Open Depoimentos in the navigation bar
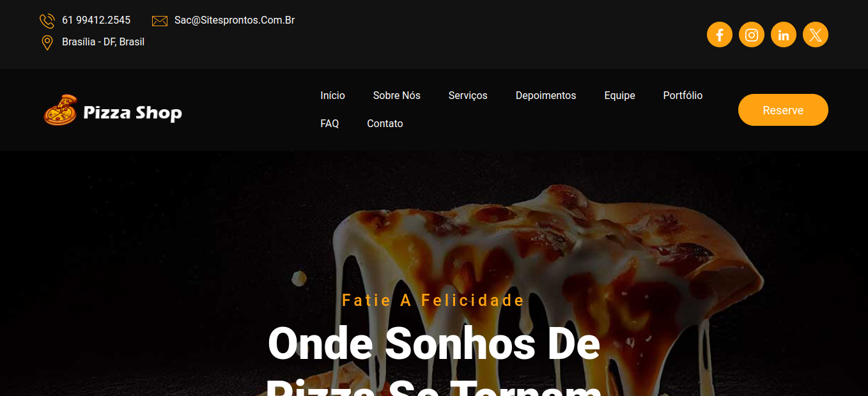 click(x=546, y=95)
